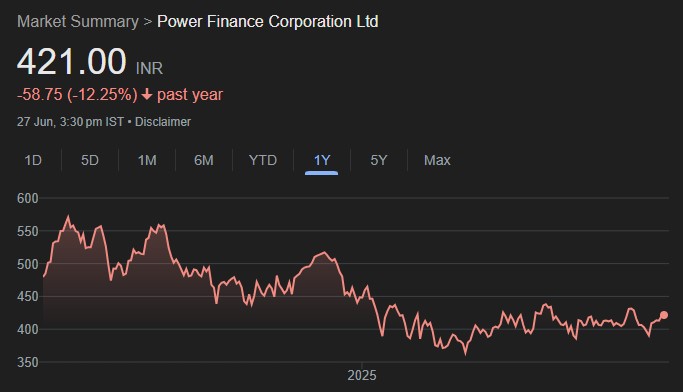Click the 600 y-axis label
Viewport: 683px width, 392px height.
click(x=27, y=198)
